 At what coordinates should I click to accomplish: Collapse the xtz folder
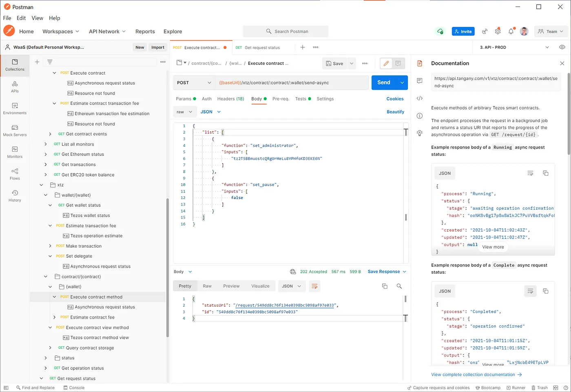click(x=41, y=185)
